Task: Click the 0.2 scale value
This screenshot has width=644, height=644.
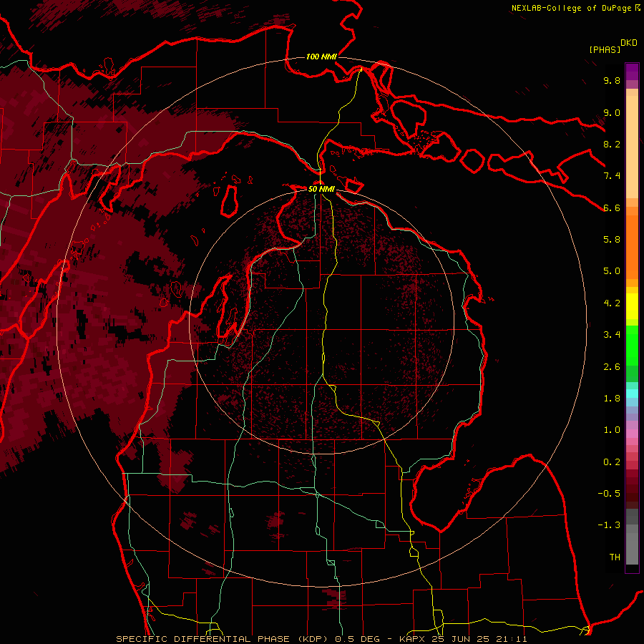Action: coord(612,462)
